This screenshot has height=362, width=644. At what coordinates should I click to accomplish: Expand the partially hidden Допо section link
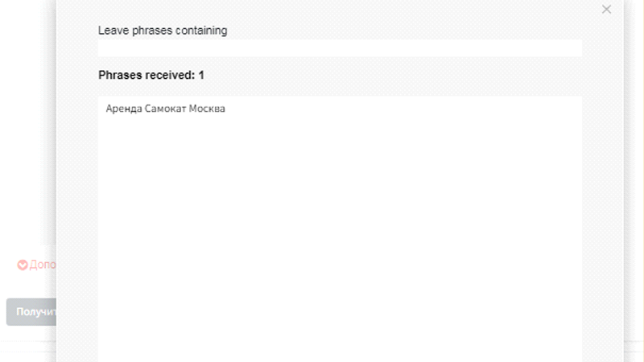tap(42, 265)
